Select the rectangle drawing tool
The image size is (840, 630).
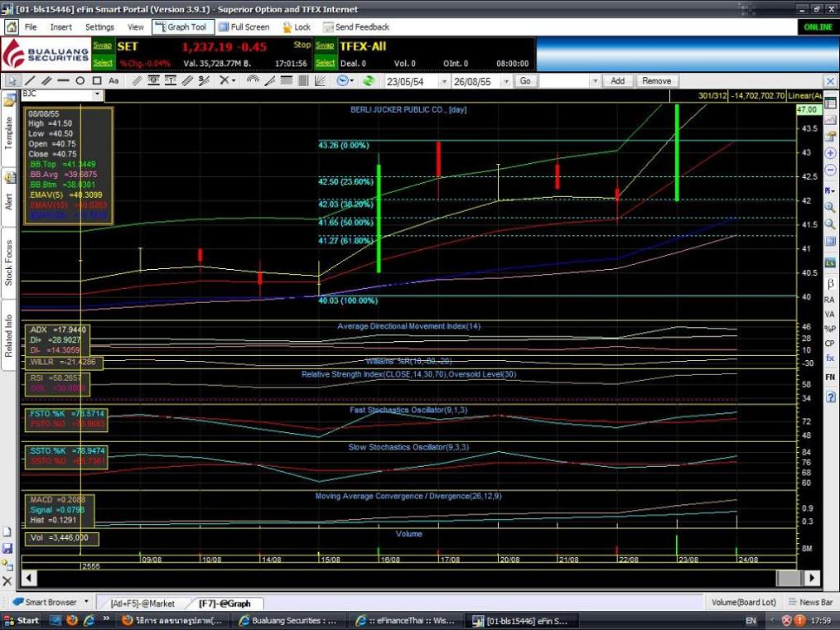[97, 81]
